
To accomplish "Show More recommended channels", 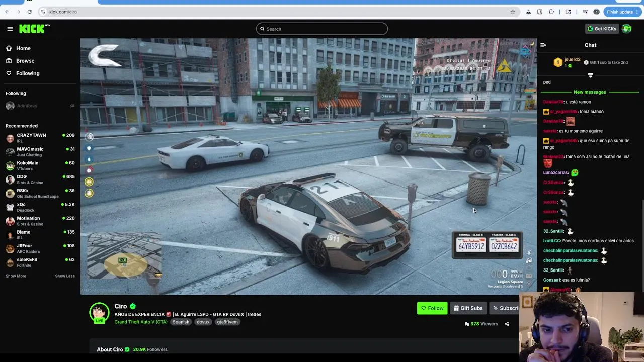I will pyautogui.click(x=16, y=276).
